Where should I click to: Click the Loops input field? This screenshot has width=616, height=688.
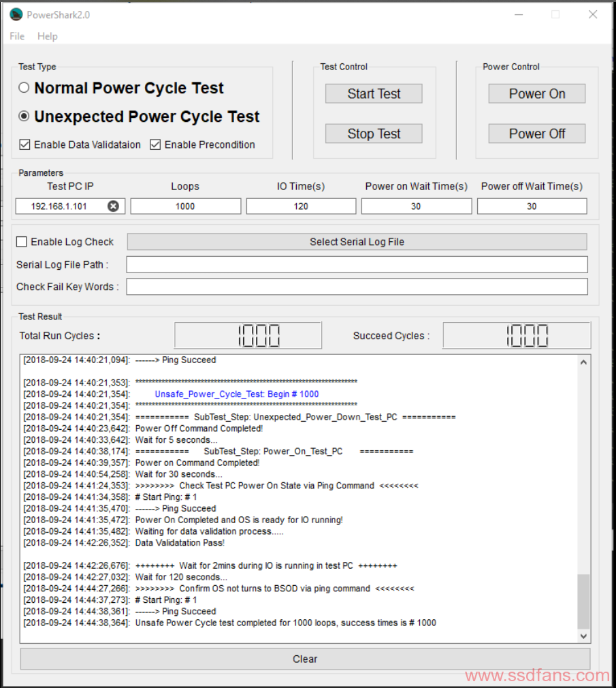[x=185, y=206]
